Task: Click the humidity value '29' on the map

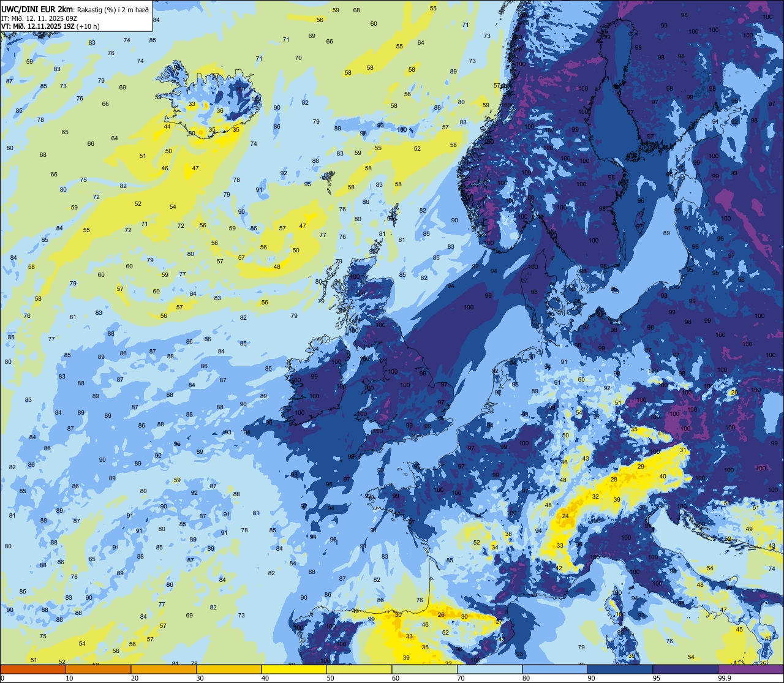Action: (641, 467)
